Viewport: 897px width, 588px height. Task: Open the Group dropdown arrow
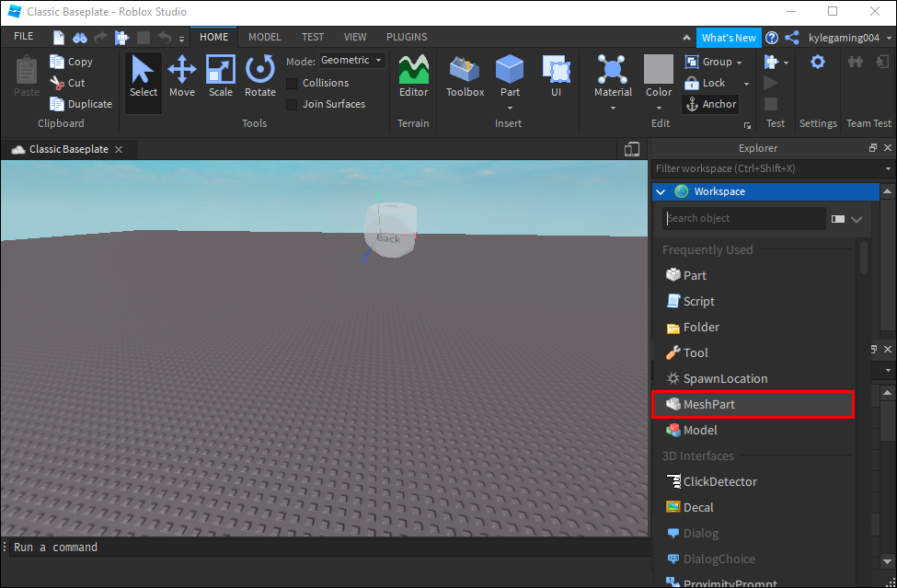point(739,63)
